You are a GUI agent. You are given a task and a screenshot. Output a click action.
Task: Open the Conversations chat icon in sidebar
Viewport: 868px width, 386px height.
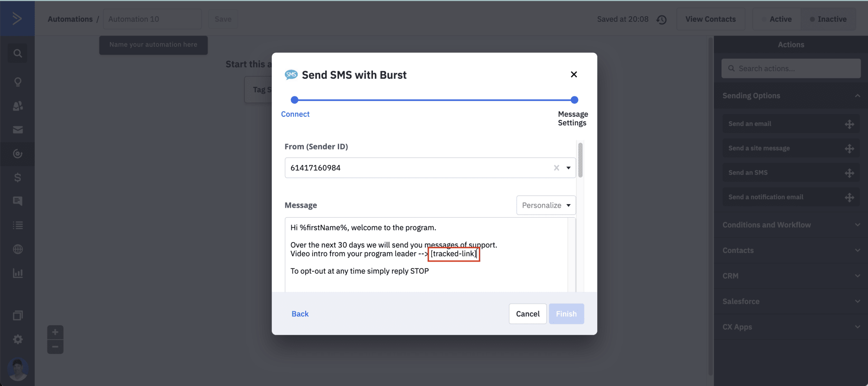(18, 201)
